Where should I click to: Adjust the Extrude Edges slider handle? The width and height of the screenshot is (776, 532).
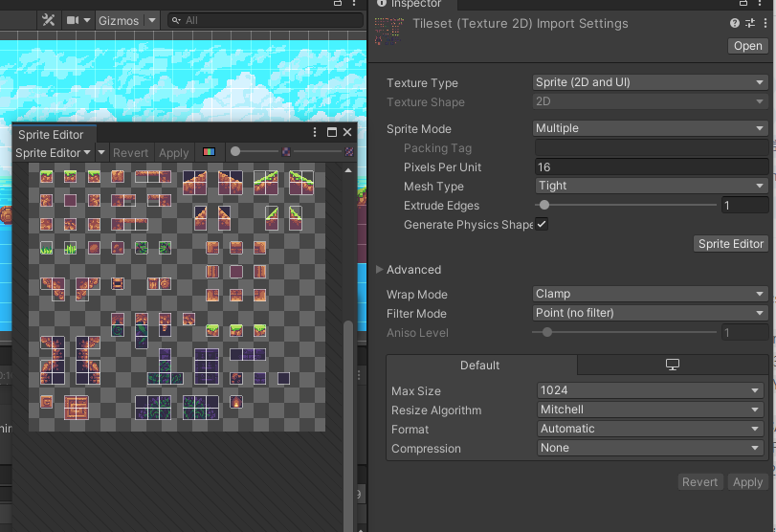pyautogui.click(x=544, y=205)
